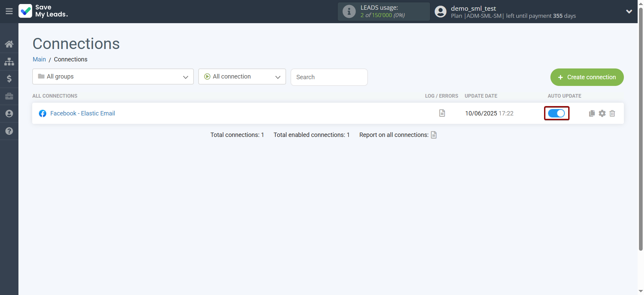Download the report on all connections
The width and height of the screenshot is (644, 295).
coord(434,135)
